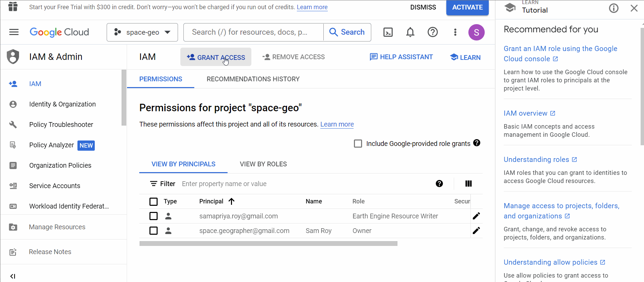Click the Workload Identity Federation icon
The width and height of the screenshot is (644, 282).
13,206
